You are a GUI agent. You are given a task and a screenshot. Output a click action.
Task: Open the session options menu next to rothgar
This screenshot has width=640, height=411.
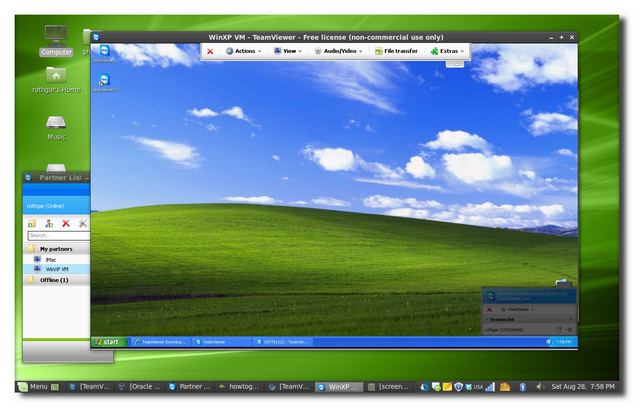(x=569, y=329)
